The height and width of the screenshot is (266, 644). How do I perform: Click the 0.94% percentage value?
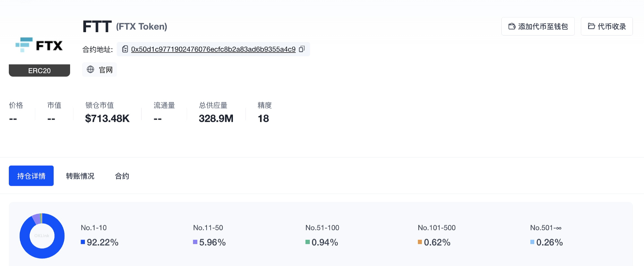tap(325, 242)
